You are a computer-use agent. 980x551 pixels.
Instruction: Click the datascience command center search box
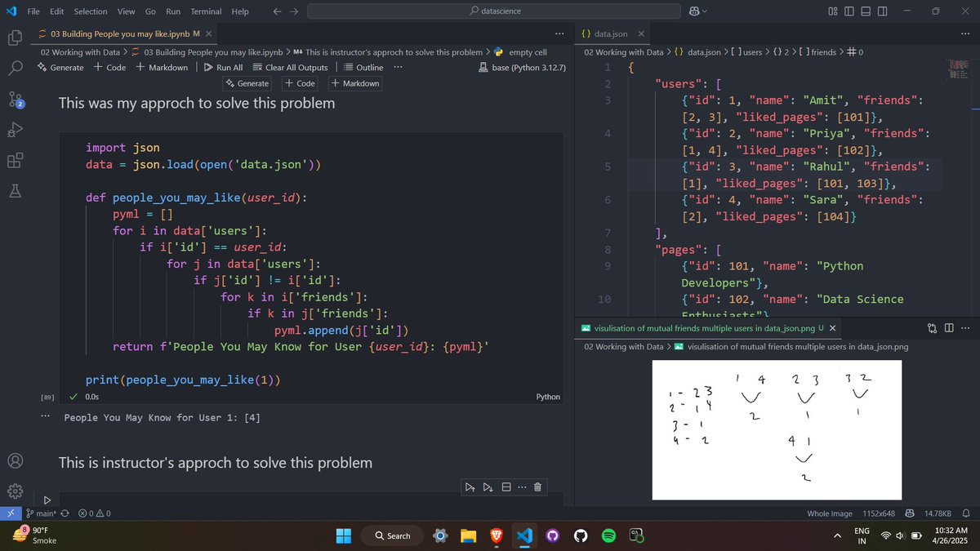[496, 11]
